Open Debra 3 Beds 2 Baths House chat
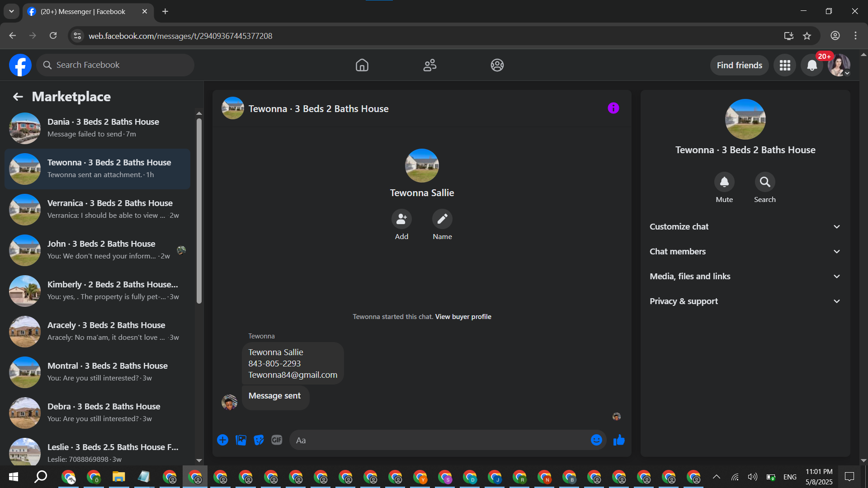This screenshot has width=868, height=488. point(97,413)
